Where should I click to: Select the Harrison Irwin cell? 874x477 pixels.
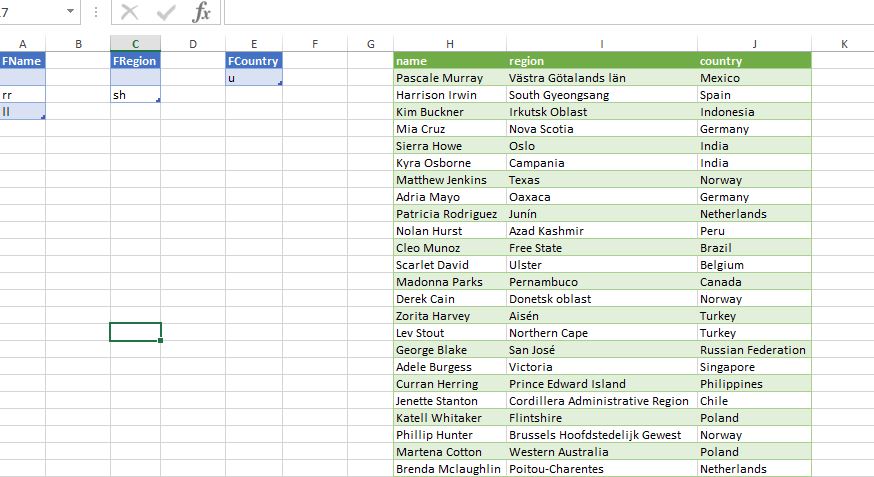click(x=450, y=95)
